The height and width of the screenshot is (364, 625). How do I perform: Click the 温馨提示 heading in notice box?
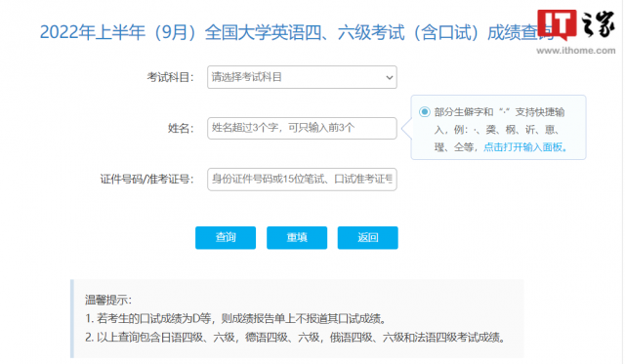[108, 300]
